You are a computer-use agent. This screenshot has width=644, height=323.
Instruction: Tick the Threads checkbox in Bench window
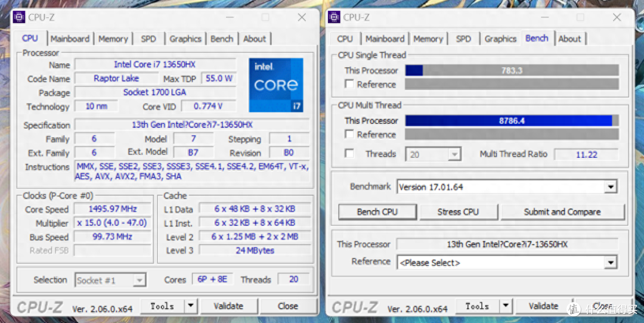(349, 154)
